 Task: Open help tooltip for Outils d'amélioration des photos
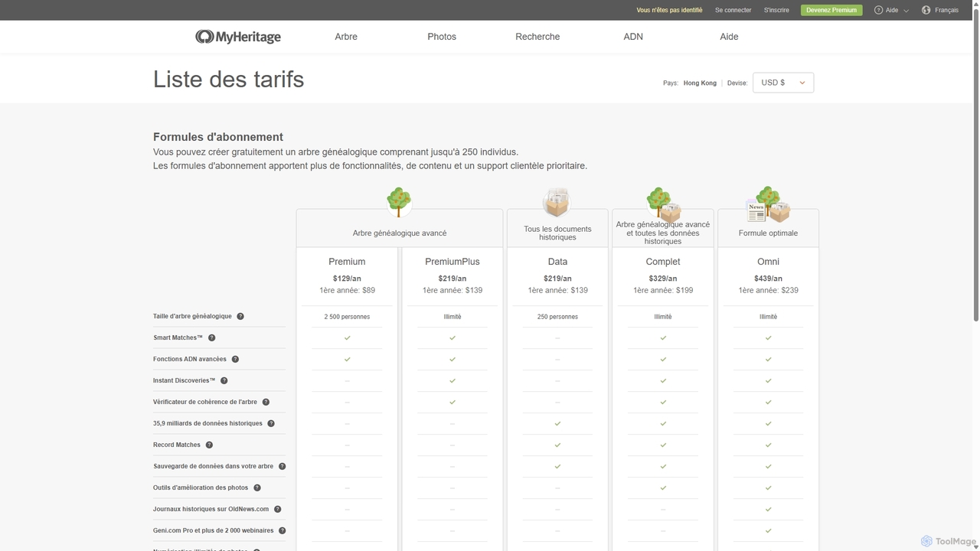point(257,487)
